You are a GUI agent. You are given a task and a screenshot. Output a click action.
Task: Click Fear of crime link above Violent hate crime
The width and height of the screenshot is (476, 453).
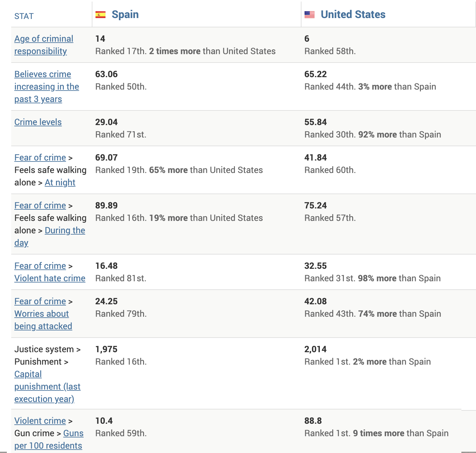pyautogui.click(x=40, y=266)
